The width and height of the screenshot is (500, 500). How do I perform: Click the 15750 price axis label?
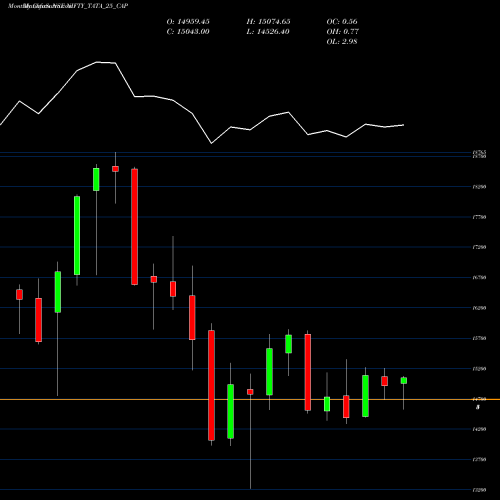tap(479, 338)
